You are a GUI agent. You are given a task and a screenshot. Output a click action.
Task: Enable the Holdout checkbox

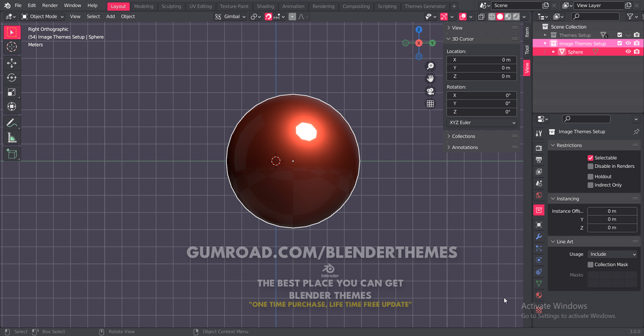590,176
